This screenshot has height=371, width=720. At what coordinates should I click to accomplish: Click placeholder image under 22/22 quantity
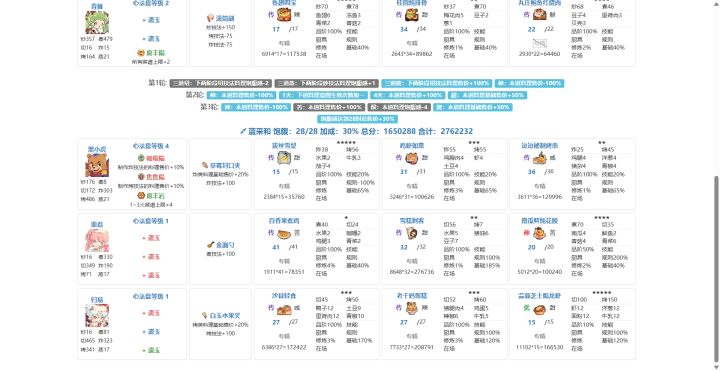(540, 44)
